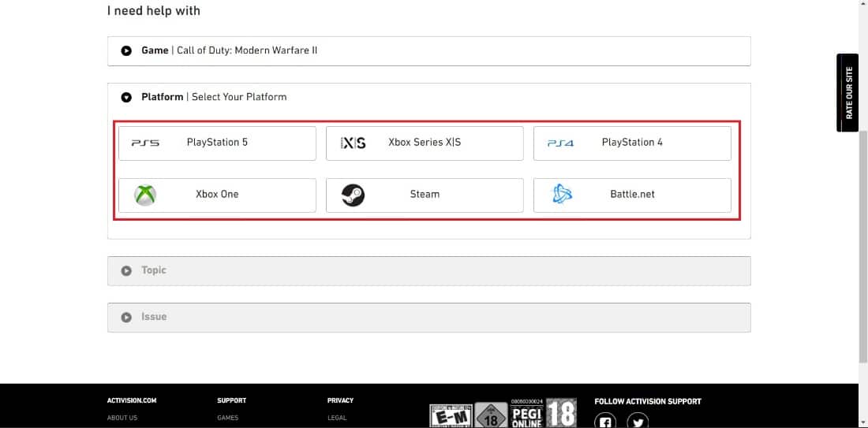
Task: Click the PS5 logo icon
Action: tap(145, 143)
